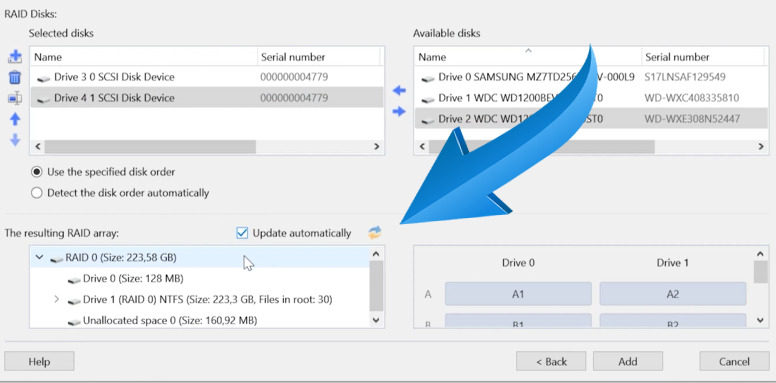This screenshot has width=776, height=383.
Task: Click the refresh RAID array icon
Action: click(x=375, y=233)
